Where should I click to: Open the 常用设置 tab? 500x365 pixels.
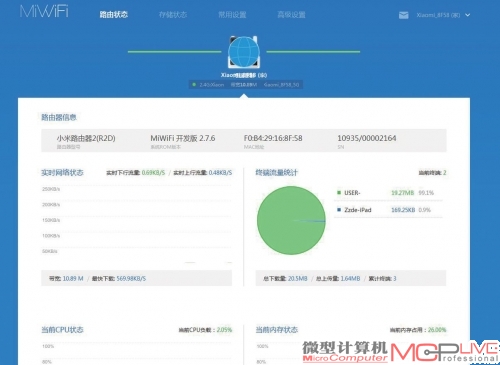pos(232,15)
